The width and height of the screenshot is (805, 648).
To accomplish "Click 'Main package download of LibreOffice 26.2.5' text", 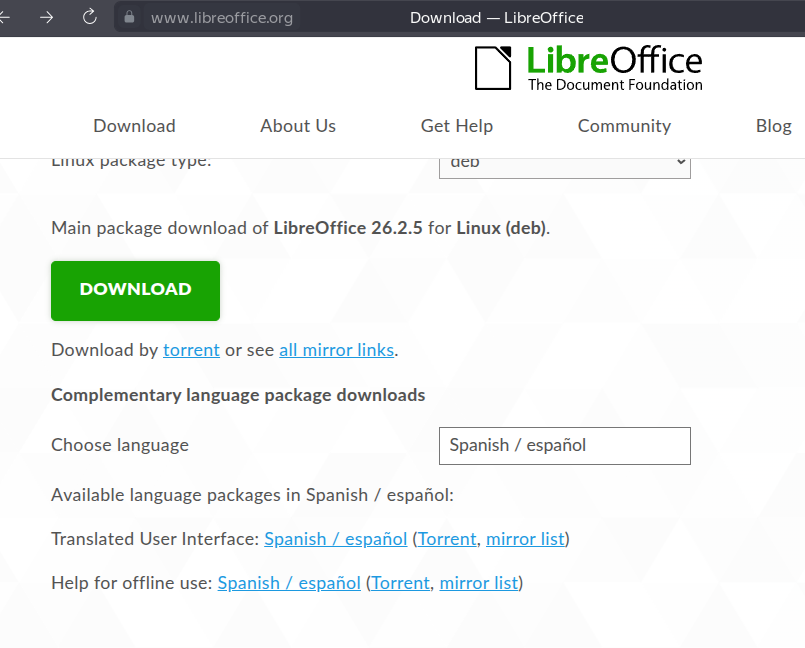I will 237,227.
